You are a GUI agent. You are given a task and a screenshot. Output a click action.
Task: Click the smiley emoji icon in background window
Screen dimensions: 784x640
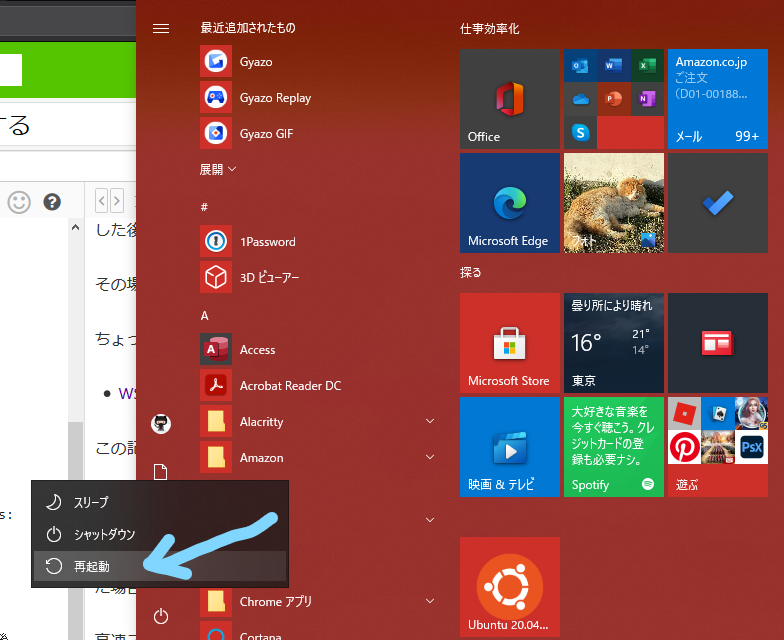19,202
